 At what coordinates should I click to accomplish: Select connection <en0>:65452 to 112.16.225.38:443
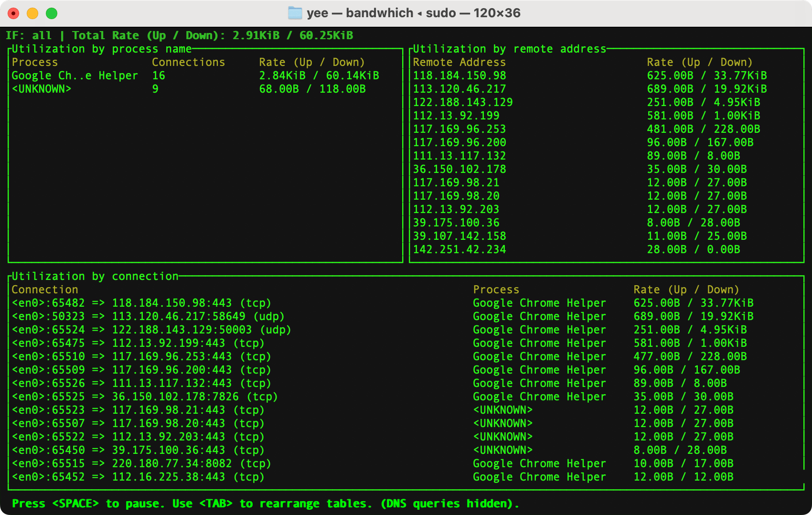pos(138,477)
